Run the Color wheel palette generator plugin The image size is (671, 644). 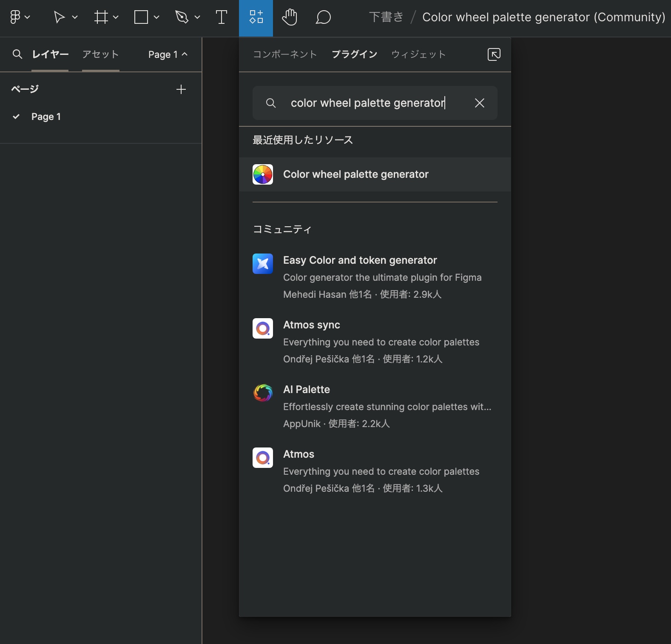point(375,174)
